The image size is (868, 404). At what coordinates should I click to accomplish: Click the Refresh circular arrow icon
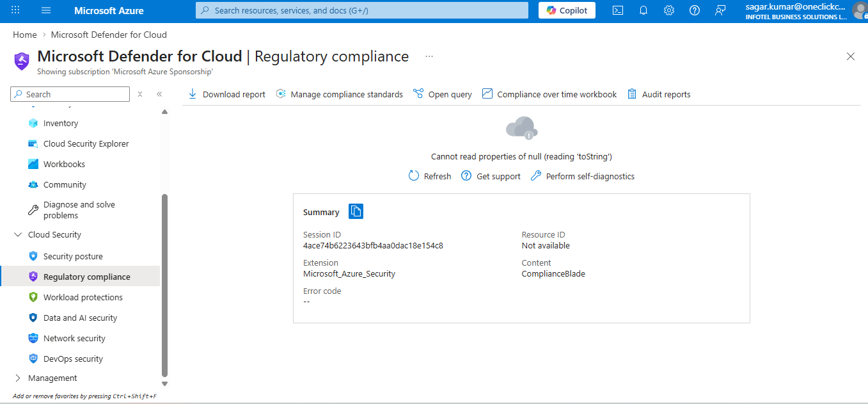point(414,176)
